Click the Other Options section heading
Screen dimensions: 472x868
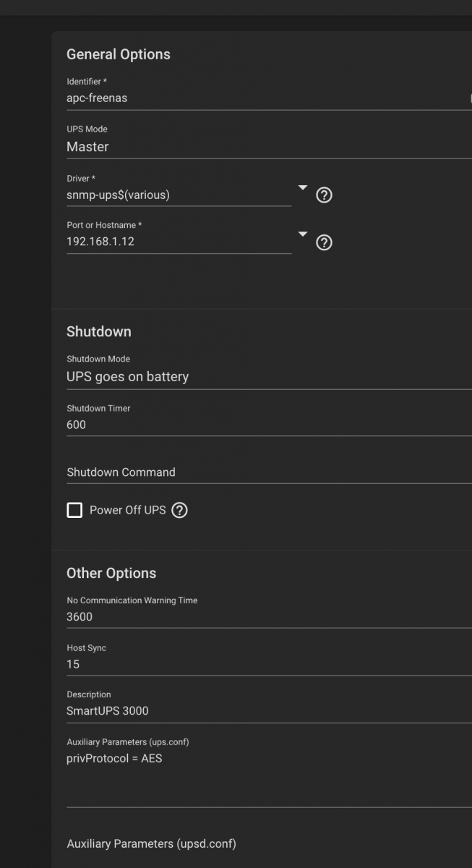tap(111, 573)
